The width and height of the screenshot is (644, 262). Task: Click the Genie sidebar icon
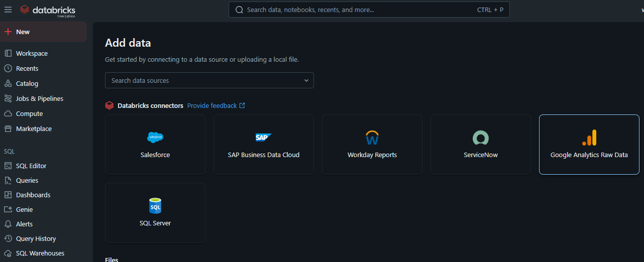click(x=8, y=209)
